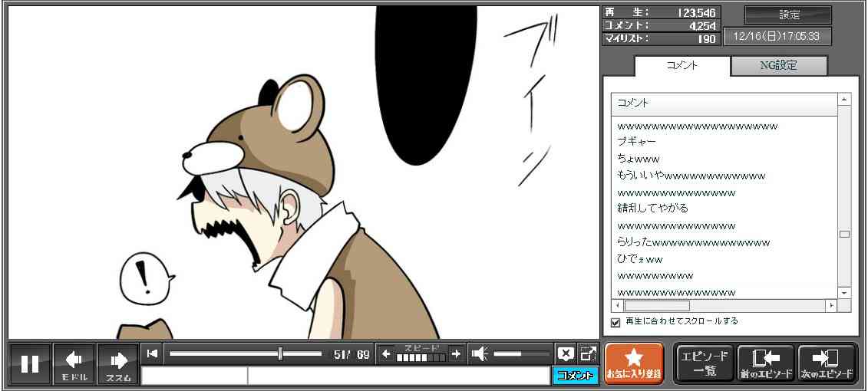Open the next episode
This screenshot has width=868, height=391.
click(827, 363)
